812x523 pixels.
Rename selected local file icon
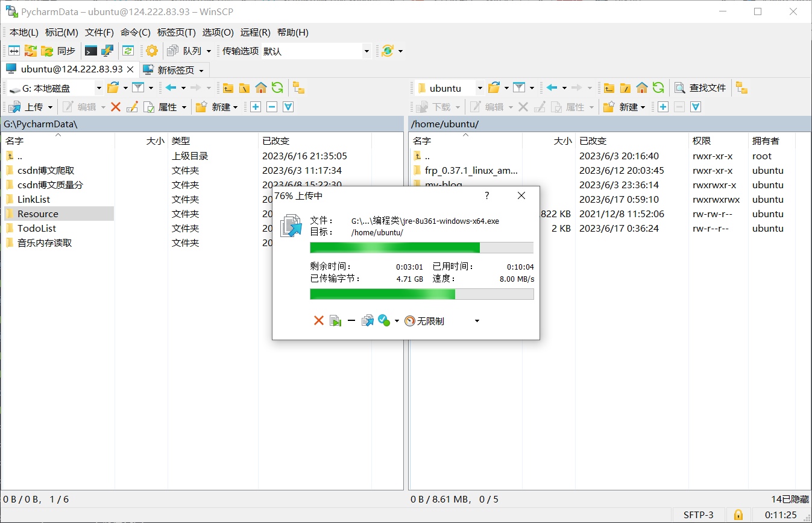pos(133,107)
